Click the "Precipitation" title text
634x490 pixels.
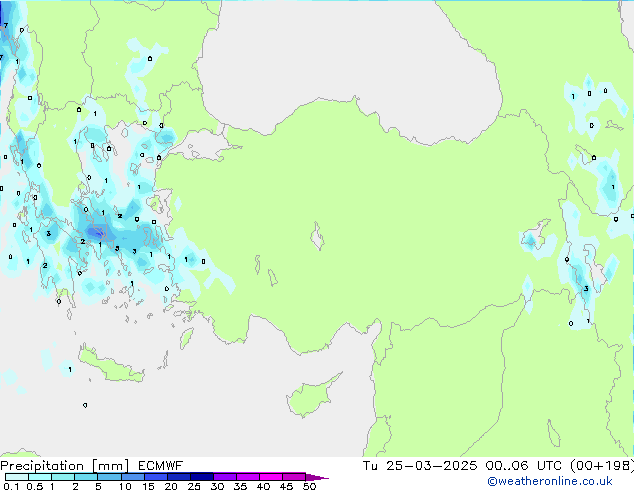point(42,466)
